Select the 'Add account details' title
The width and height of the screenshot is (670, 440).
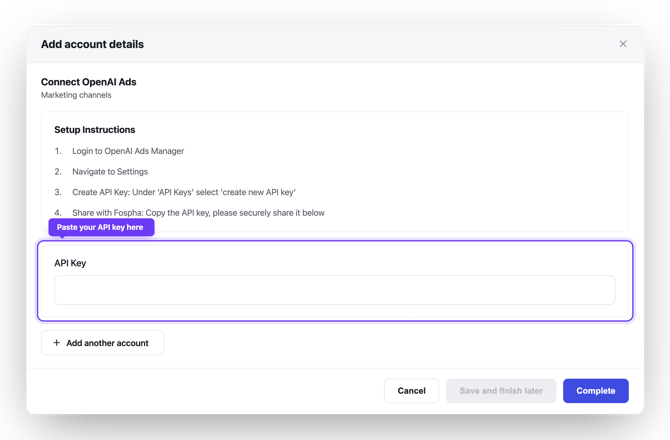click(x=92, y=44)
